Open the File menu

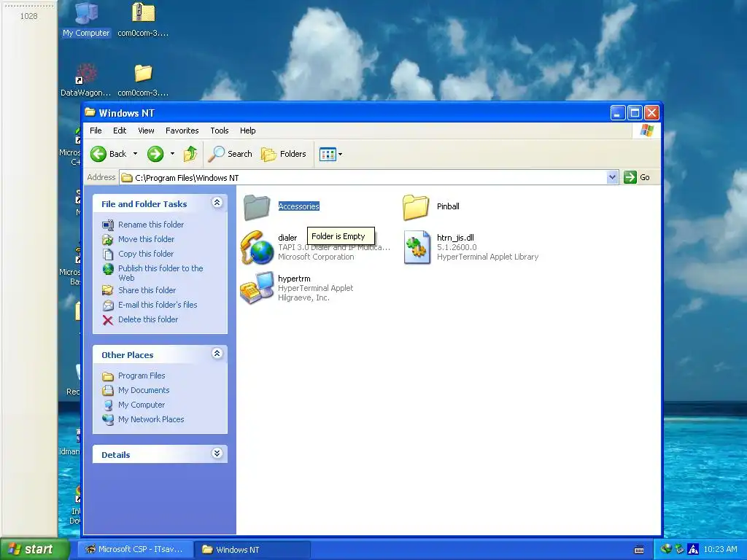pyautogui.click(x=96, y=131)
